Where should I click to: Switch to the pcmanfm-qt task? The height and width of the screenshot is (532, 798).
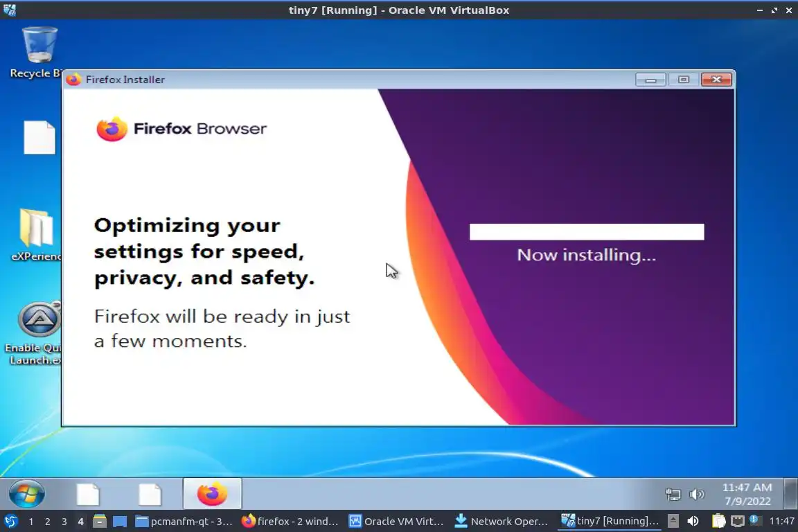(x=184, y=522)
